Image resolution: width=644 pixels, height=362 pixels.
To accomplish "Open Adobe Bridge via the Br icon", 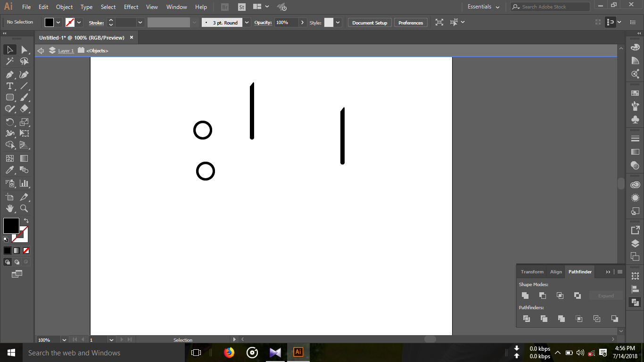I will tap(224, 7).
